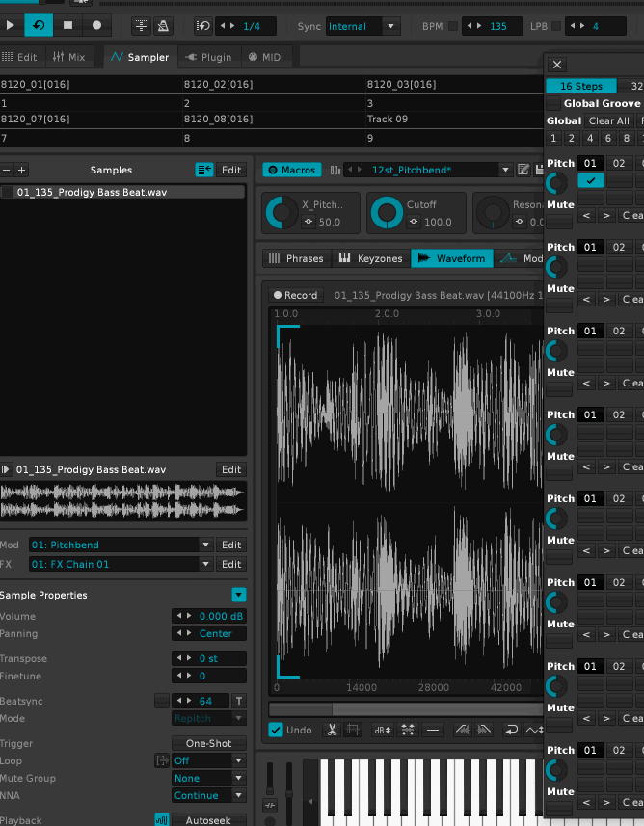Click Clear All in the step panel
Screen dimensions: 644x826
point(608,120)
